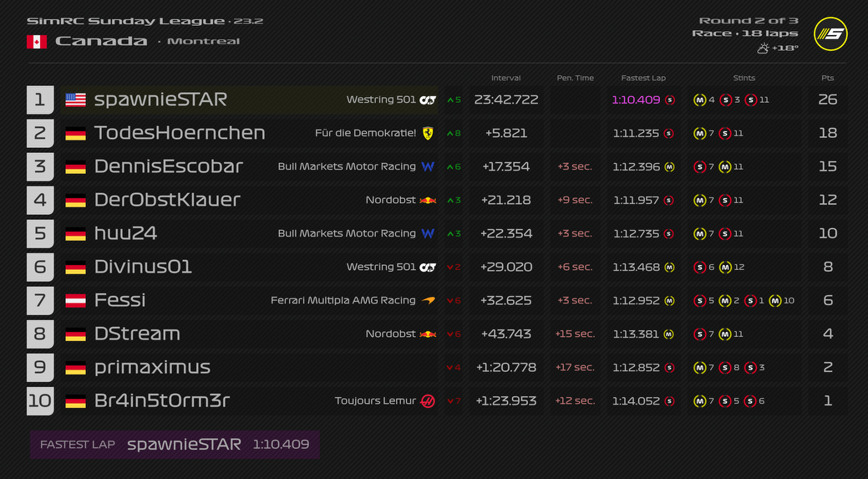Click the position 10 number badge

pyautogui.click(x=39, y=400)
